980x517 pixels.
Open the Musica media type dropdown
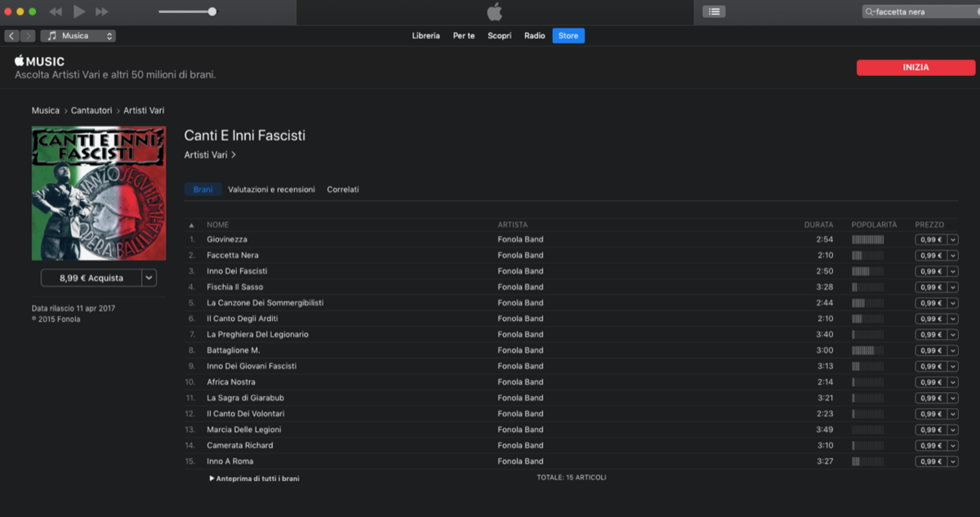click(78, 36)
